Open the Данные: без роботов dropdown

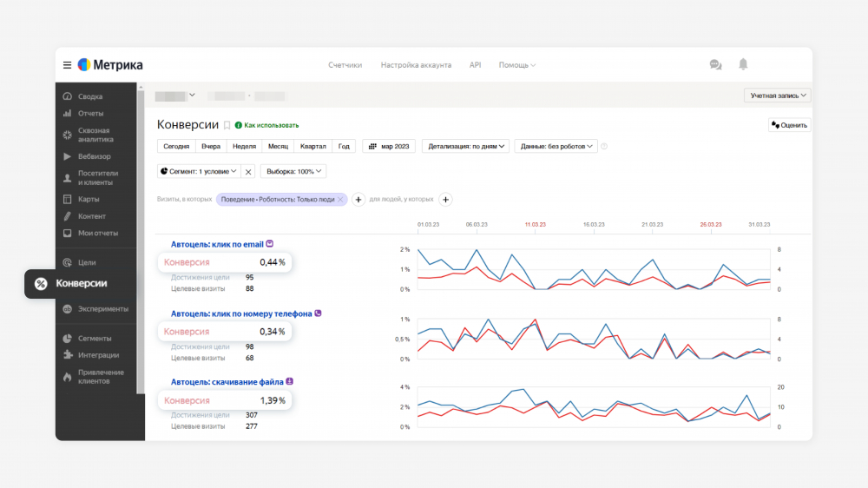(556, 146)
